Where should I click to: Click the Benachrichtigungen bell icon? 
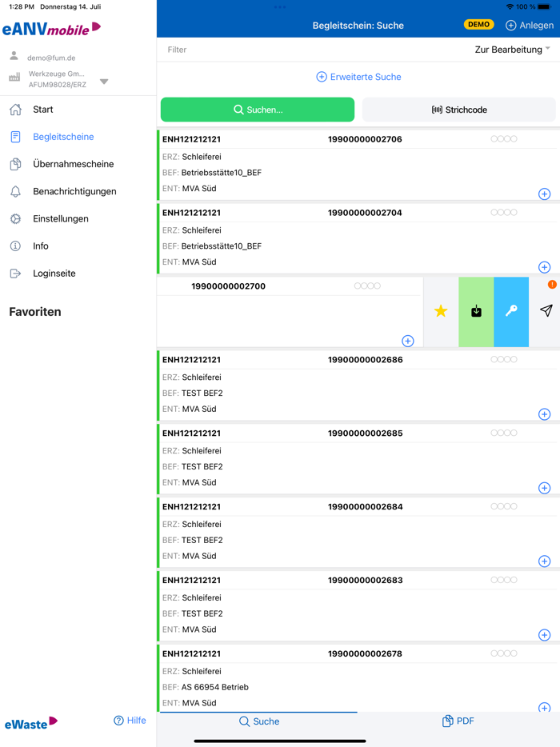tap(15, 191)
